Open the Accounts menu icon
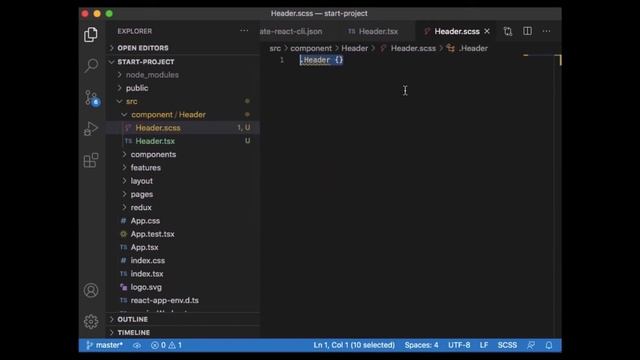 click(x=91, y=291)
